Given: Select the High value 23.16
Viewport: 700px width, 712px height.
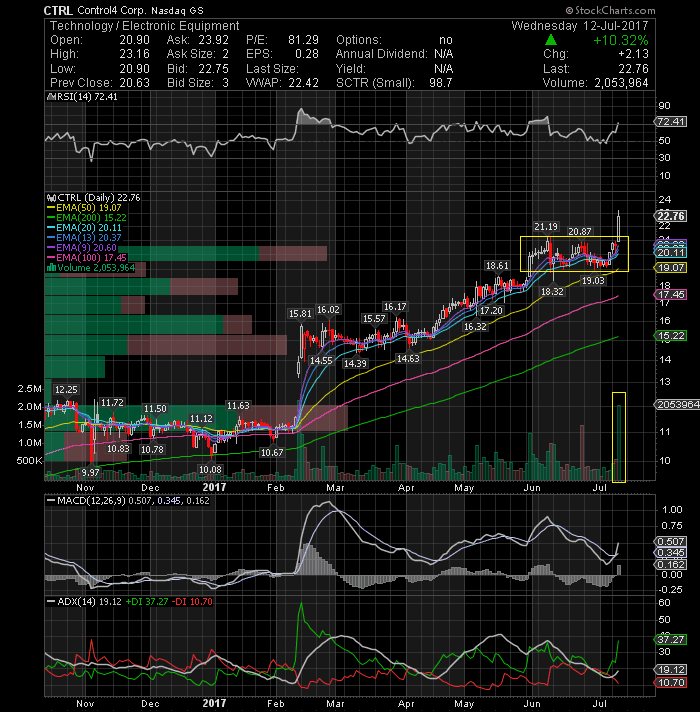Looking at the screenshot, I should [134, 54].
